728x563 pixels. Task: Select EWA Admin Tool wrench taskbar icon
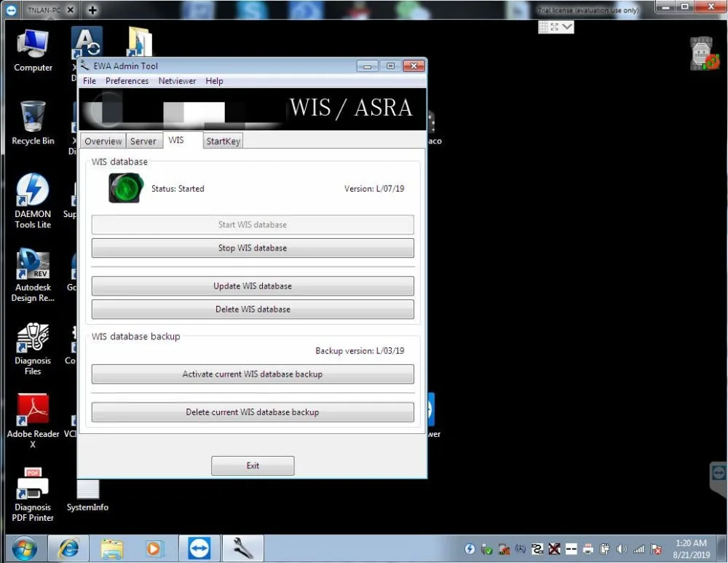[x=243, y=548]
